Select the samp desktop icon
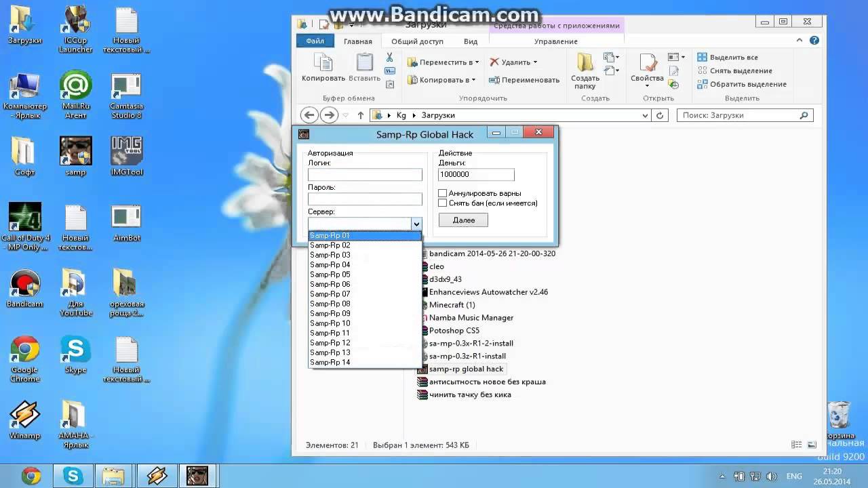The width and height of the screenshot is (868, 488). [75, 157]
